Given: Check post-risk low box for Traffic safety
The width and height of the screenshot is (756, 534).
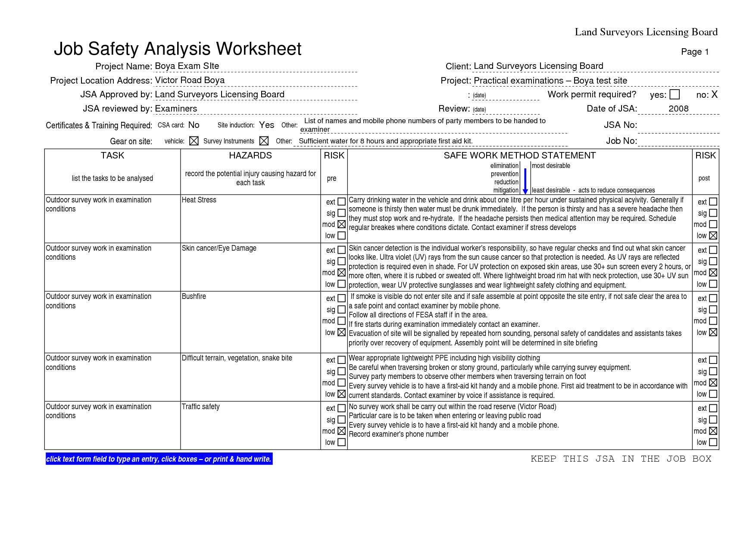Looking at the screenshot, I should coord(713,442).
